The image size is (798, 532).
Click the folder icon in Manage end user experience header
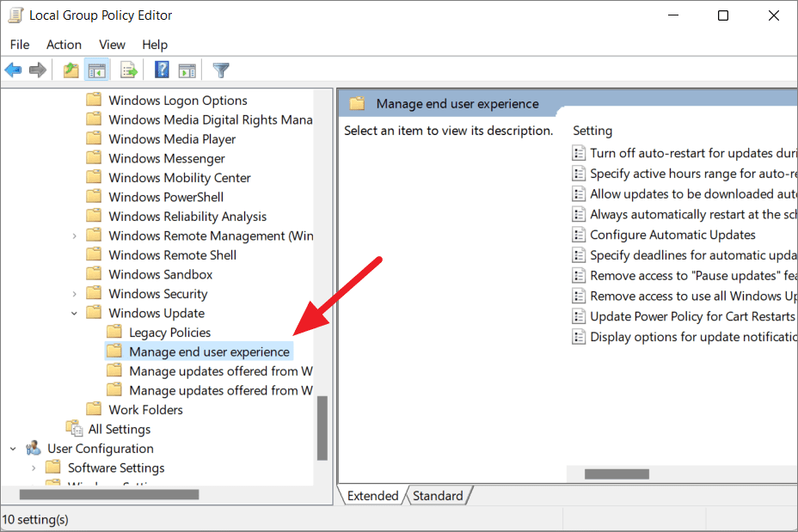(x=357, y=103)
